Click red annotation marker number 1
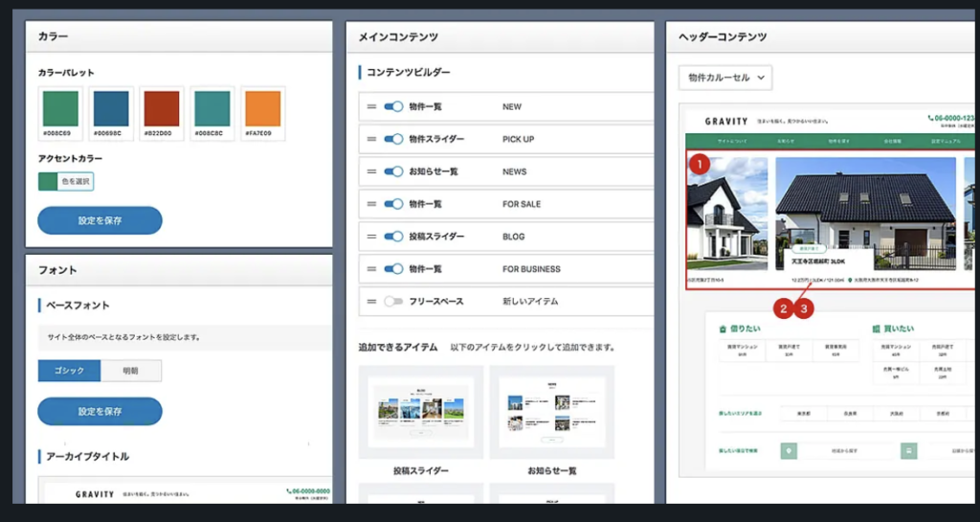The height and width of the screenshot is (522, 980). click(700, 164)
